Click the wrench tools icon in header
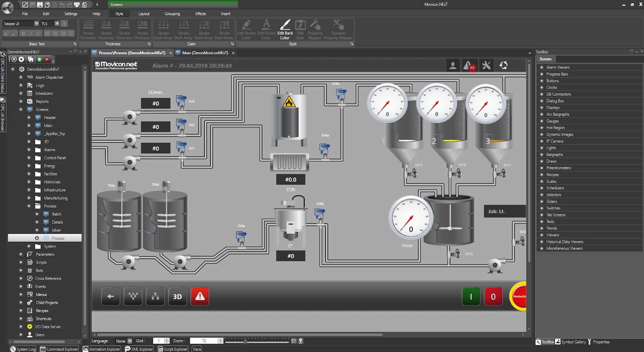The width and height of the screenshot is (644, 352). [x=486, y=66]
